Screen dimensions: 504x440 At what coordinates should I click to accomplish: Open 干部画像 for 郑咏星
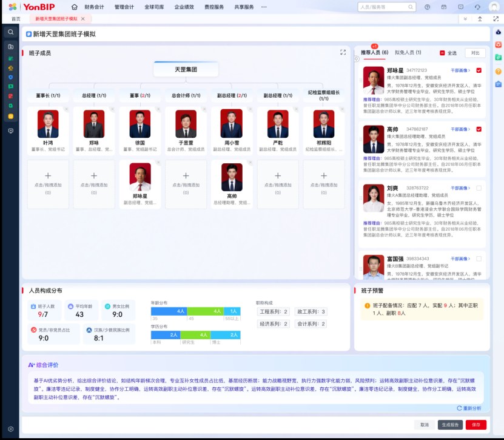coord(460,70)
